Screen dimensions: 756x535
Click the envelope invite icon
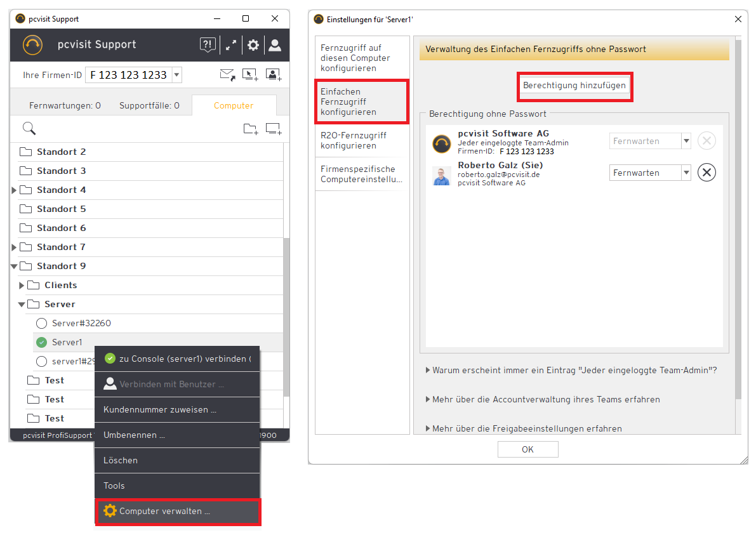[227, 75]
